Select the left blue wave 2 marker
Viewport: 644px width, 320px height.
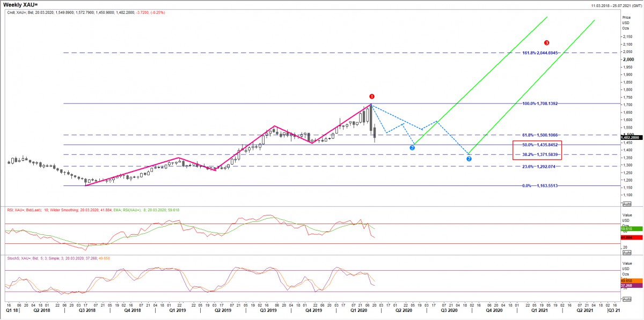[412, 147]
